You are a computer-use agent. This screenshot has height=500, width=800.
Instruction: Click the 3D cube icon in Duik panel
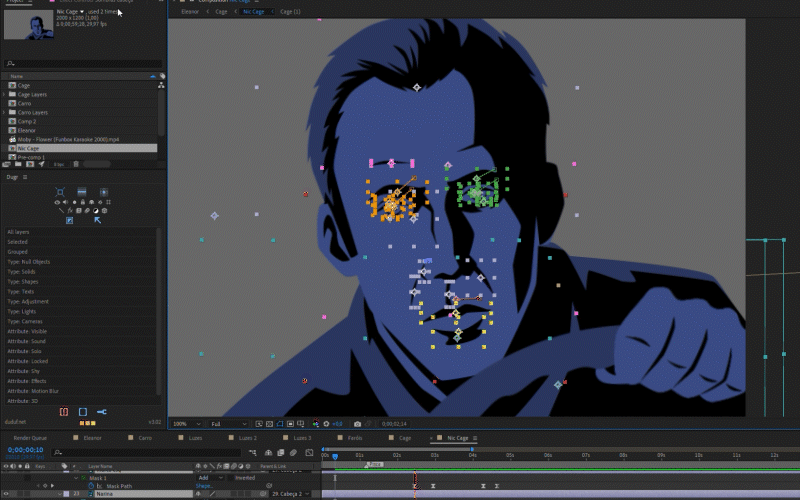point(105,210)
